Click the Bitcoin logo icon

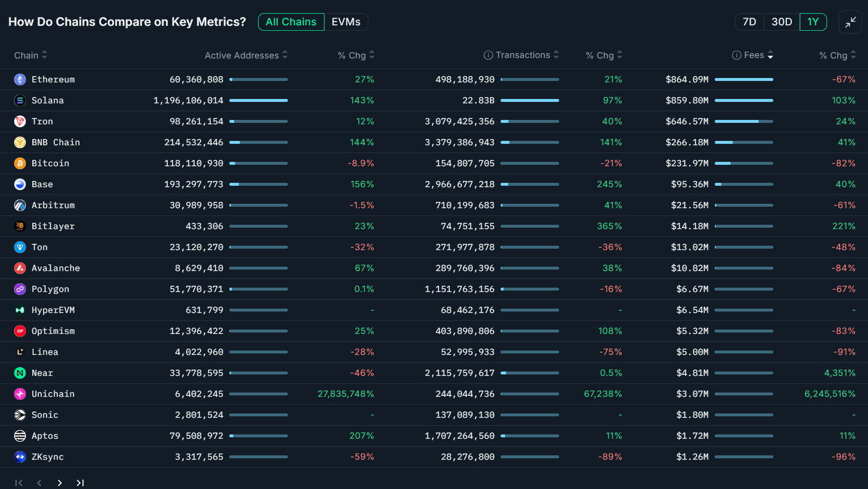[20, 163]
